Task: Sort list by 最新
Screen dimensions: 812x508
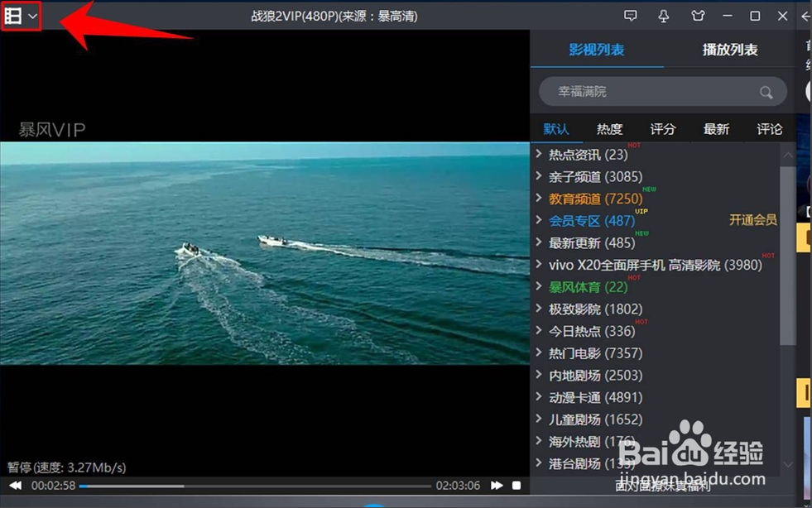Action: tap(716, 129)
